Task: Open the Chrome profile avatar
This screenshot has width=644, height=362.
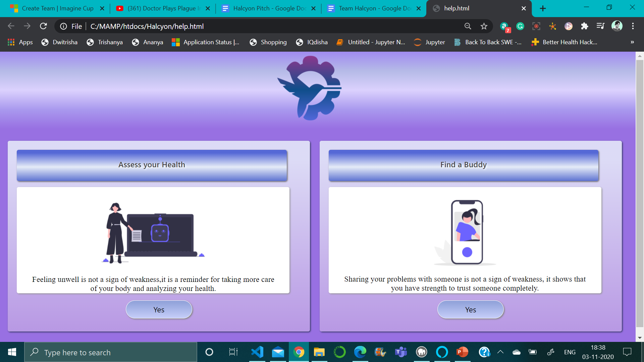Action: coord(617,26)
